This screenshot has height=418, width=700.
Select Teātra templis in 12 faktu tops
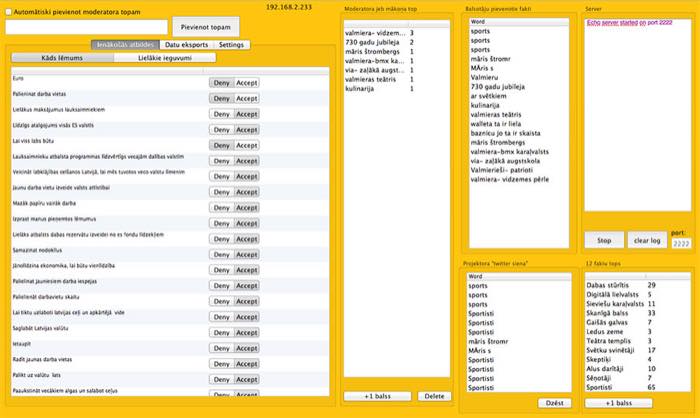pyautogui.click(x=638, y=341)
